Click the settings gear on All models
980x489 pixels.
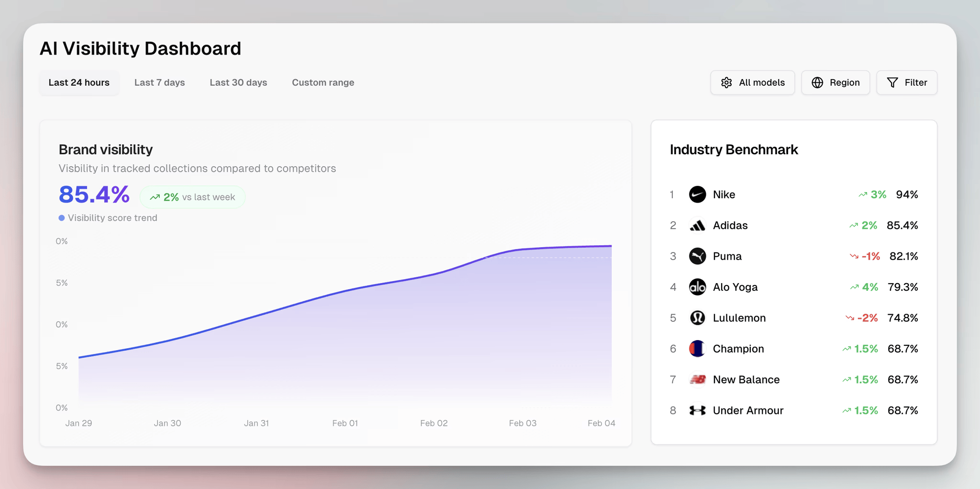(726, 82)
